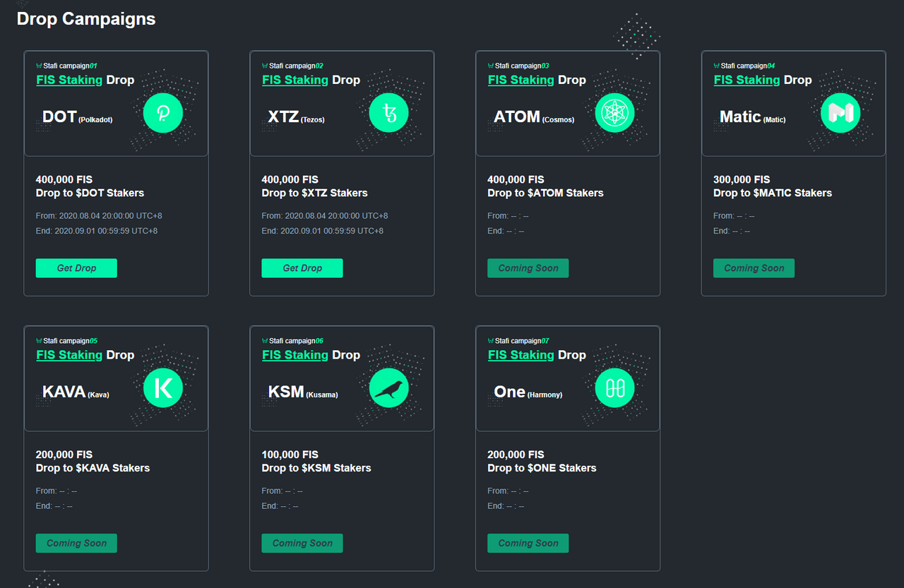Click Drop to $KAVA Stakers text

[93, 468]
